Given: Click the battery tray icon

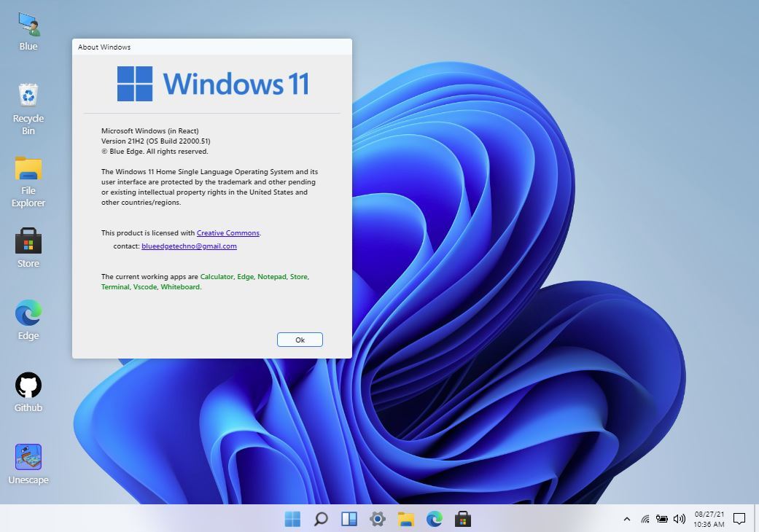Looking at the screenshot, I should click(x=662, y=519).
